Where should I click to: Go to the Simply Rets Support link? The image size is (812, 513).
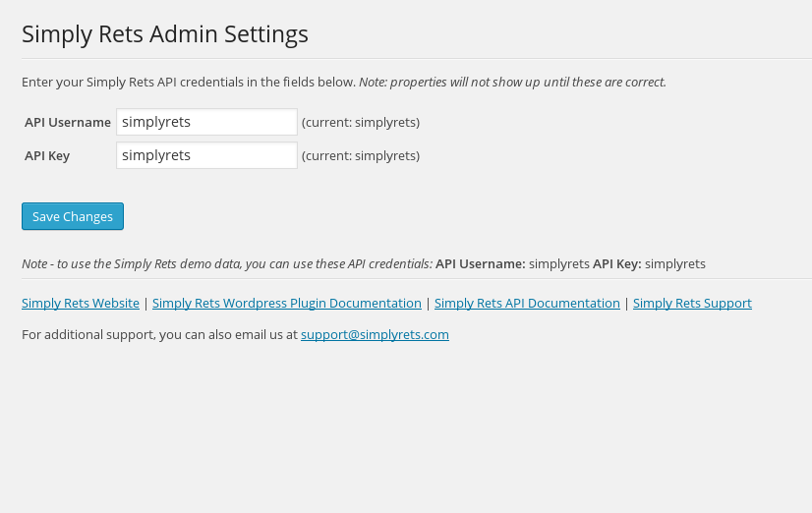click(x=692, y=304)
